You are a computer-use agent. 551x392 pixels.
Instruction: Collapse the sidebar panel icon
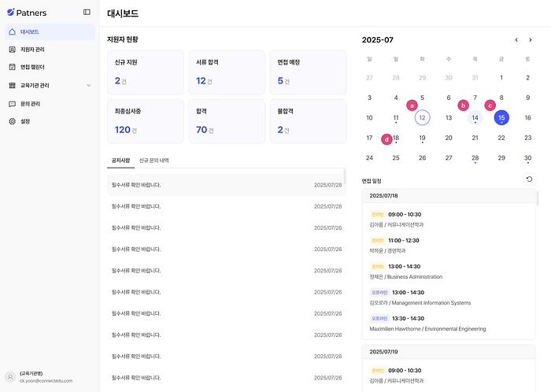pos(87,13)
